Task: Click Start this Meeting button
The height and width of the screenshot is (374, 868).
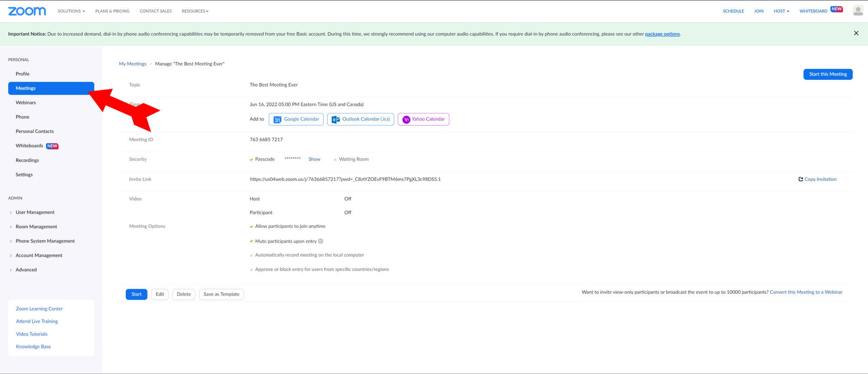Action: (828, 74)
